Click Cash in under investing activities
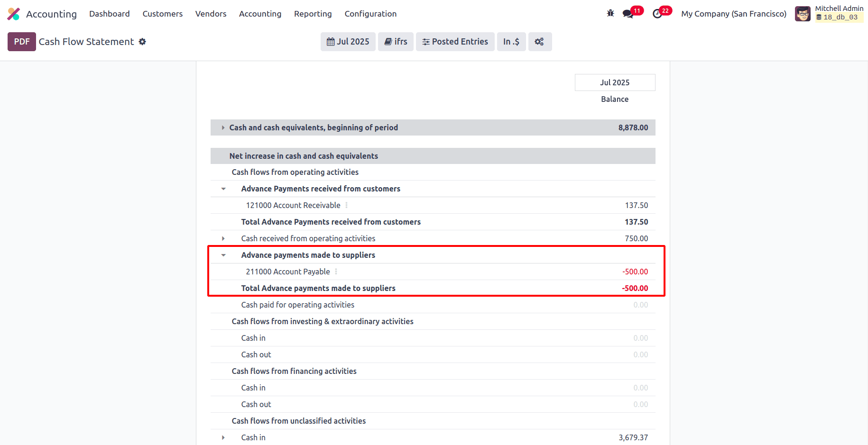Viewport: 868px width, 445px height. 253,338
